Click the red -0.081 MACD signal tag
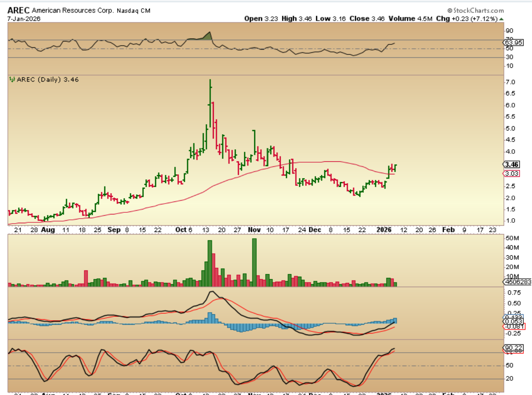Screen dimensions: 532x395 coord(511,326)
